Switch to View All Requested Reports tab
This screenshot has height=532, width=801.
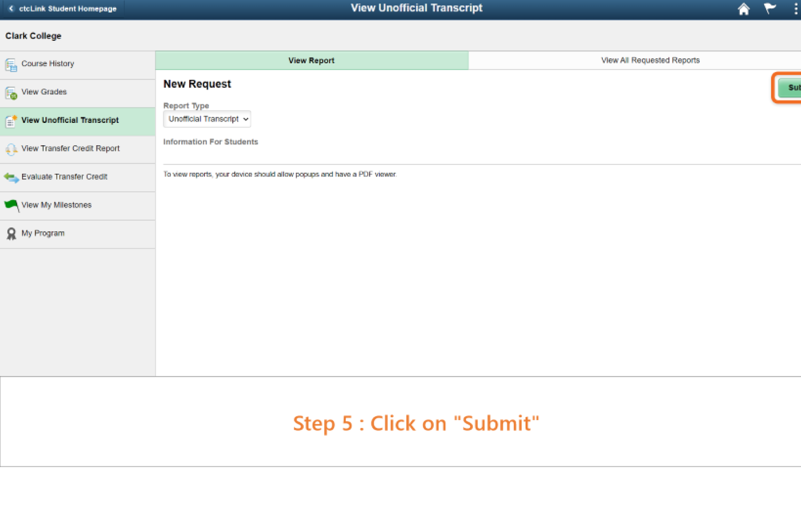point(650,60)
